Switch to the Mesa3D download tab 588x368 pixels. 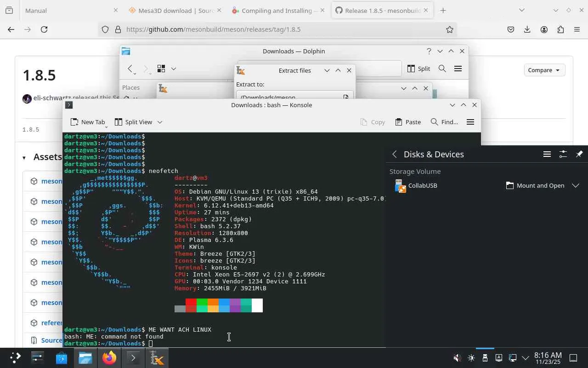pos(175,10)
